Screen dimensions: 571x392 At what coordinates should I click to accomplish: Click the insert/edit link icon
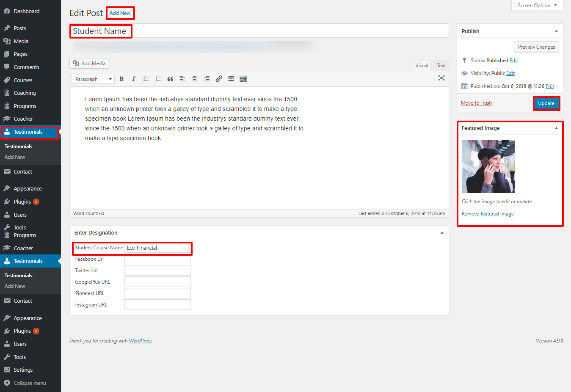coord(219,79)
